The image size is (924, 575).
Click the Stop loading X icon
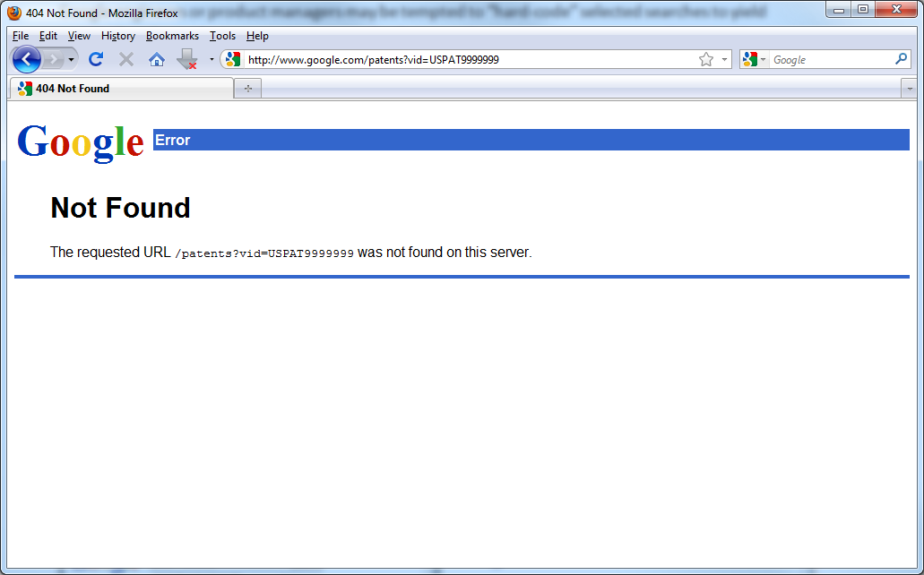[126, 59]
